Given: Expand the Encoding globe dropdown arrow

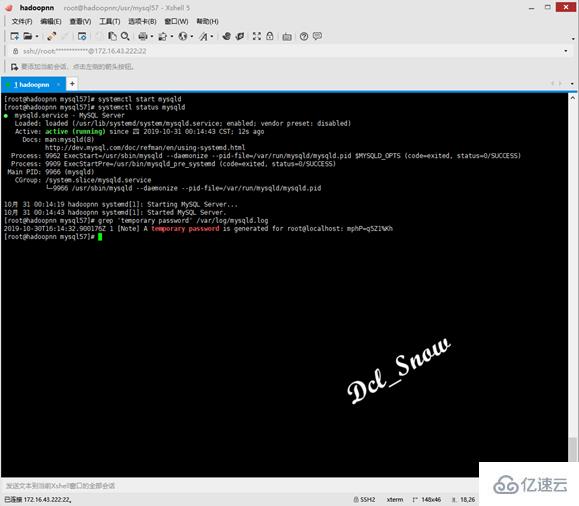Looking at the screenshot, I should click(x=192, y=36).
